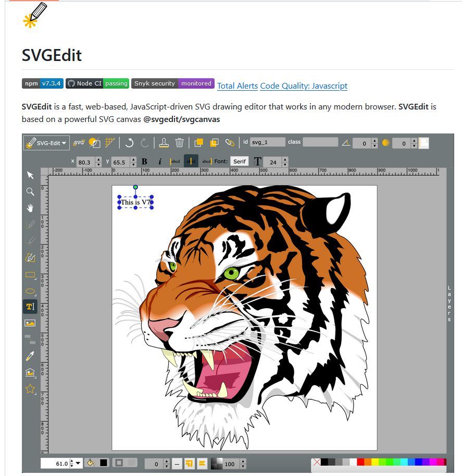This screenshot has width=462, height=476.
Task: Open the zoom level dropdown arrow
Action: pyautogui.click(x=78, y=463)
